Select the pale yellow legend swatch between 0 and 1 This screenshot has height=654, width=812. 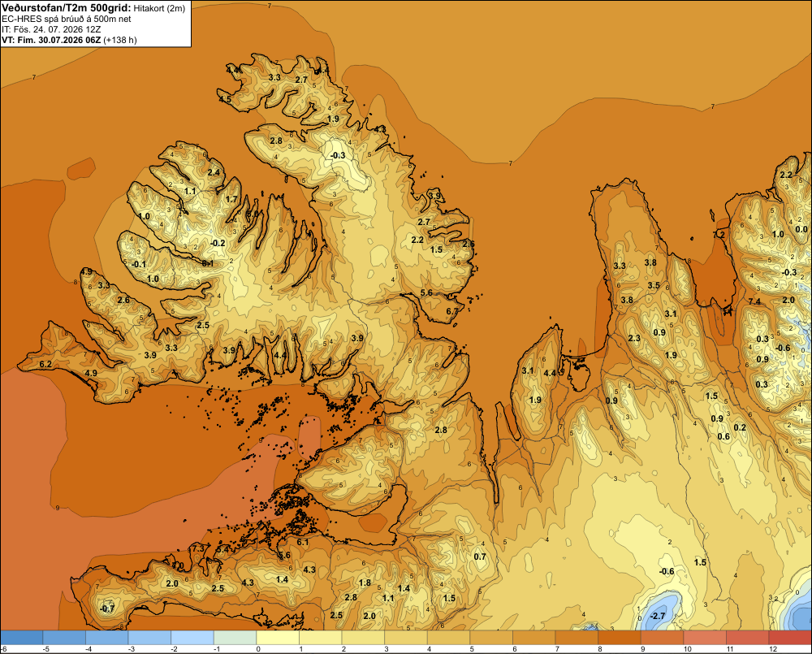pos(278,638)
